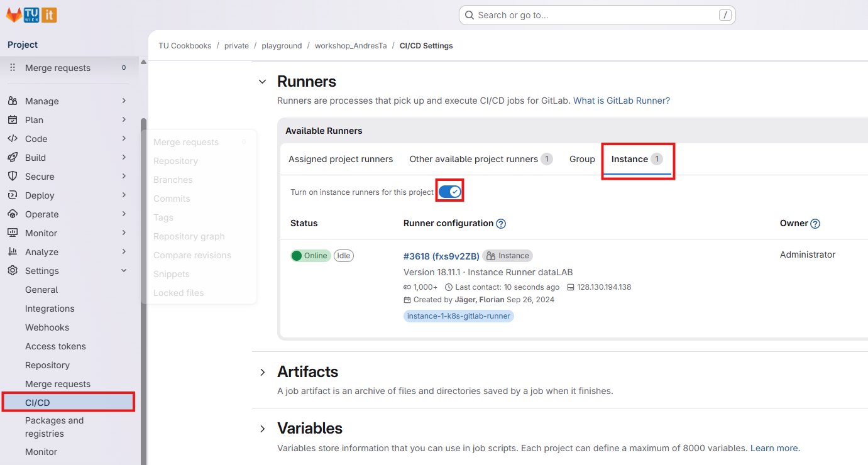This screenshot has height=465, width=868.
Task: Go to TU Cookbooks breadcrumb
Action: coord(185,46)
